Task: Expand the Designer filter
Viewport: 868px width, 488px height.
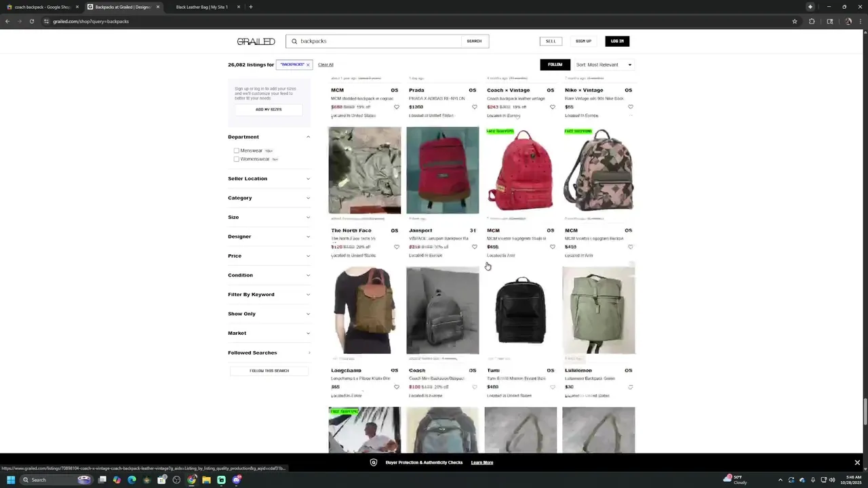Action: coord(269,237)
